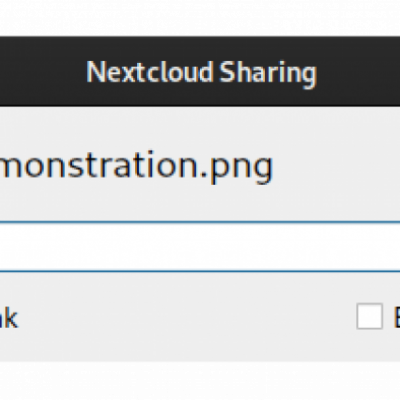Click the lower blue border of the text field
Screen dimensions: 400x400
[x=200, y=271]
